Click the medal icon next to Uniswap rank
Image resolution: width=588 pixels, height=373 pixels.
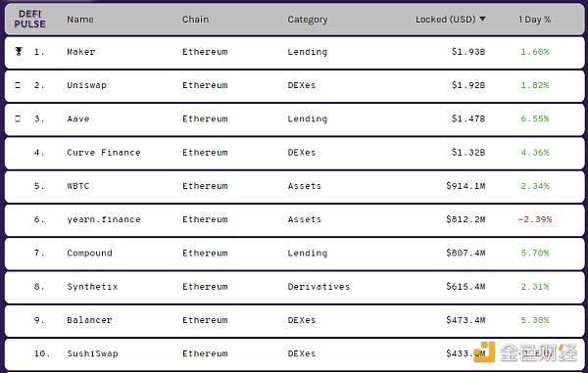pos(18,85)
